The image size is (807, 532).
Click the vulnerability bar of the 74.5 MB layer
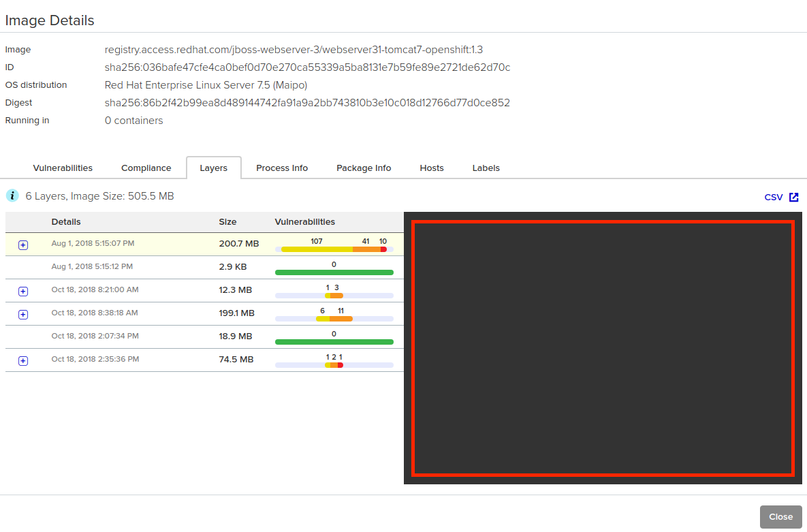coord(334,365)
